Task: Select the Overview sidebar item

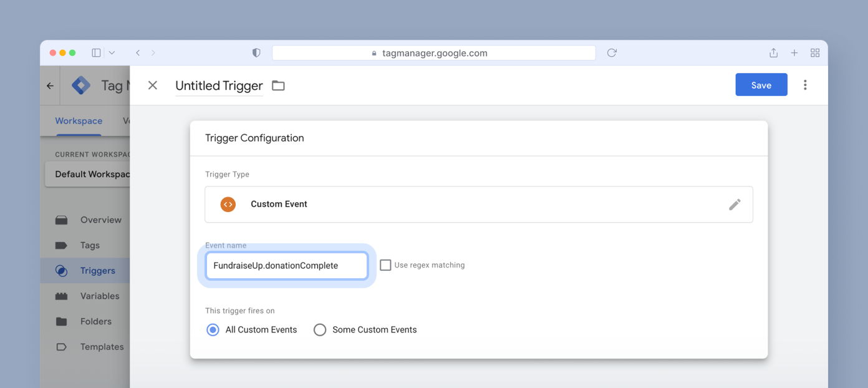Action: click(100, 219)
